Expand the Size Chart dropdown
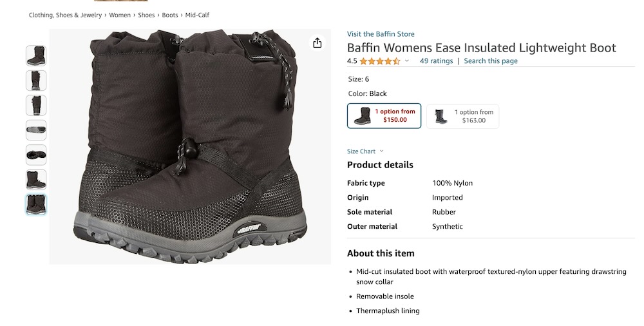This screenshot has width=644, height=326. coord(365,151)
